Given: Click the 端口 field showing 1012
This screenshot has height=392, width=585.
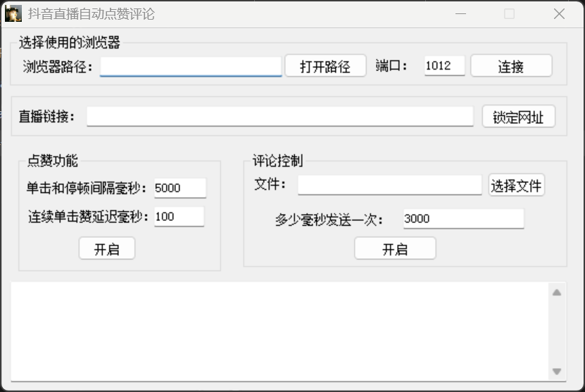Looking at the screenshot, I should [x=444, y=65].
